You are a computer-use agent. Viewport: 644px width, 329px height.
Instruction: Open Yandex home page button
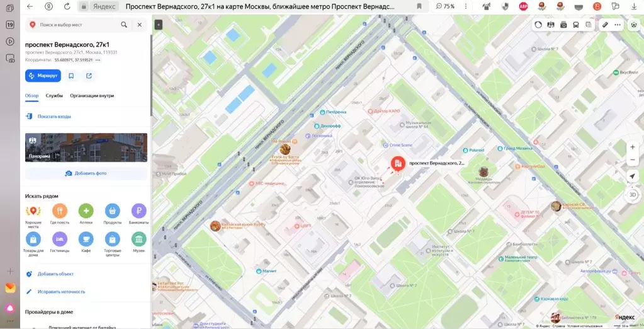(49, 6)
